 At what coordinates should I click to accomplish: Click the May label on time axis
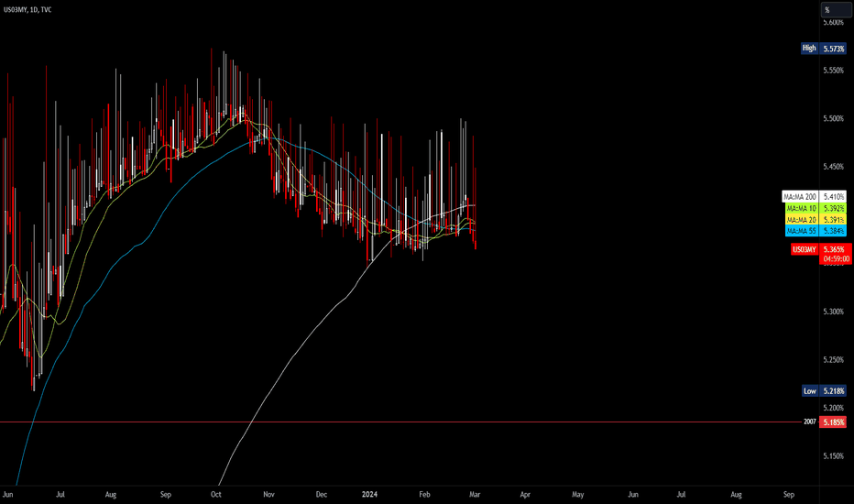point(578,495)
